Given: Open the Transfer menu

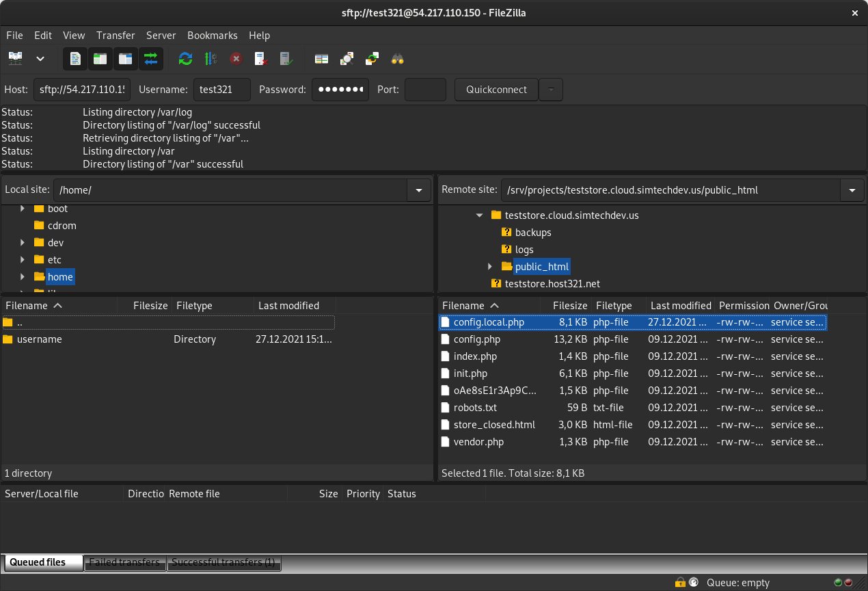Looking at the screenshot, I should point(116,36).
